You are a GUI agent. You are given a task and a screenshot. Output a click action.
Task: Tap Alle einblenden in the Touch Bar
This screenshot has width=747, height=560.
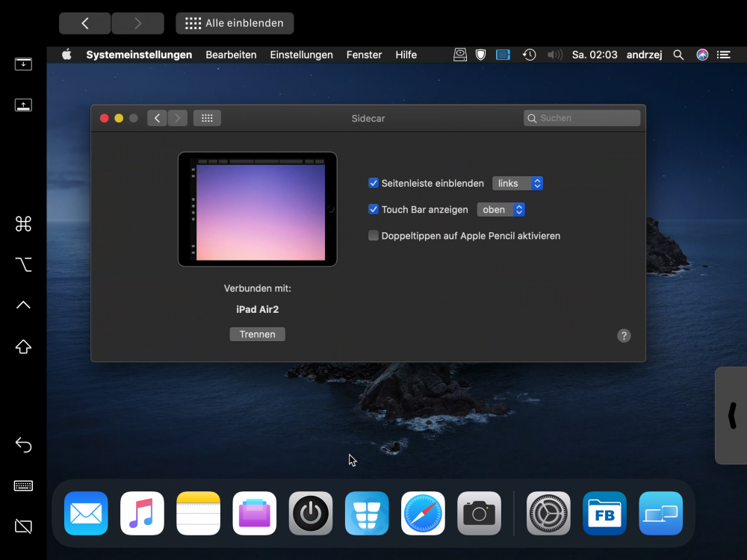(235, 23)
